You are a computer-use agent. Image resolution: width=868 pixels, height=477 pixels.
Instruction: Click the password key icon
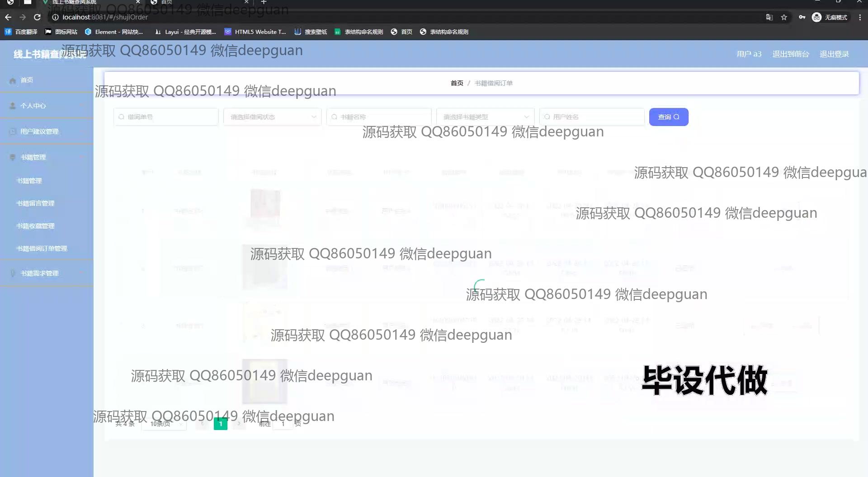pos(802,17)
